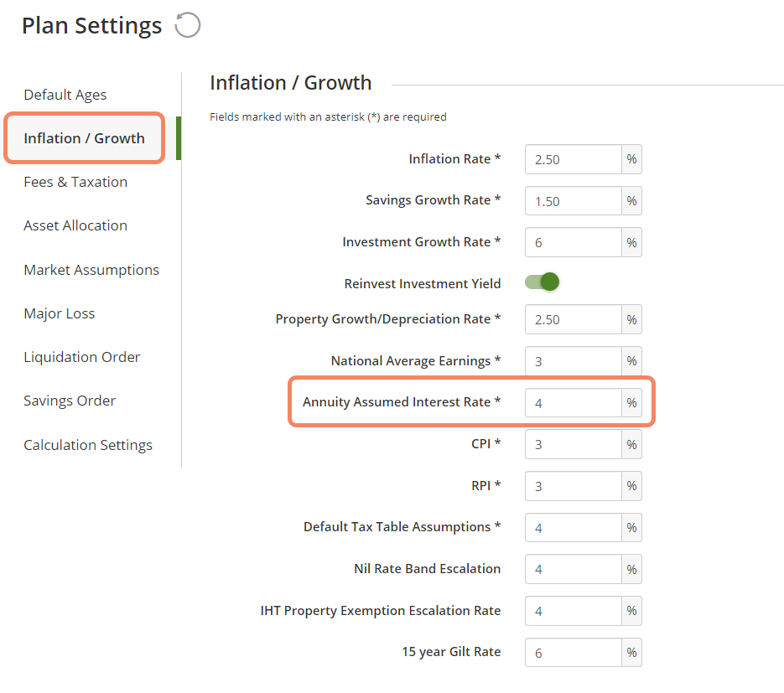Select the Inflation / Growth menu item
Screen dimensions: 784x693
click(x=84, y=138)
